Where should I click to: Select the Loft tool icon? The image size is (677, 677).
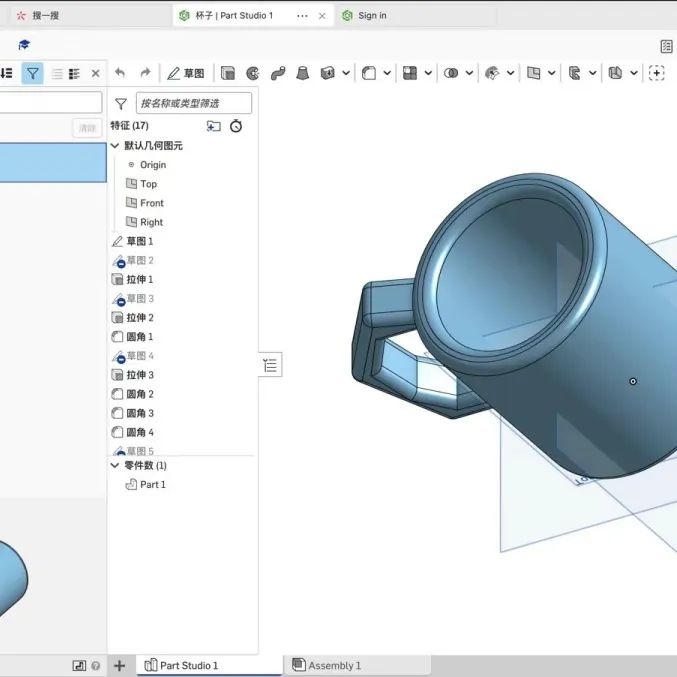tap(302, 73)
